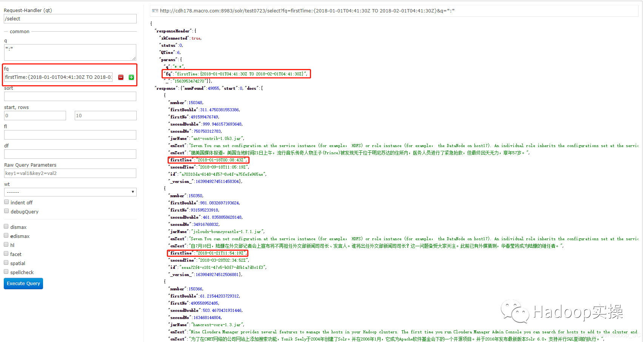Click the Execute Query button
The width and height of the screenshot is (644, 342).
click(x=23, y=284)
